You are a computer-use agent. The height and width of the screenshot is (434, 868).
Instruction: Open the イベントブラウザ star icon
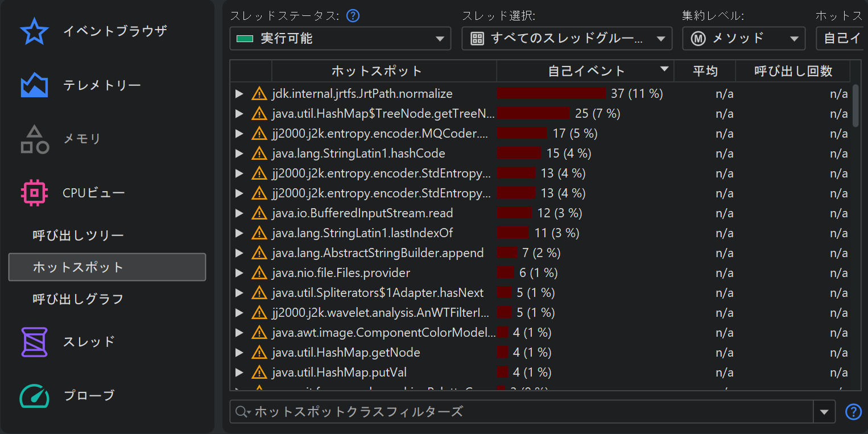coord(34,31)
